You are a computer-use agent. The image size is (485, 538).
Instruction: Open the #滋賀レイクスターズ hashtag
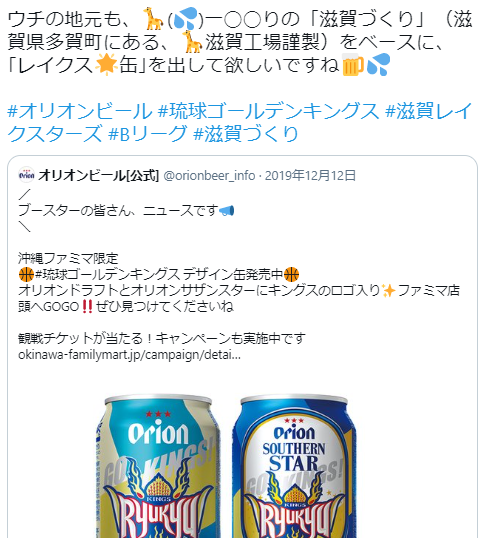coord(240,122)
